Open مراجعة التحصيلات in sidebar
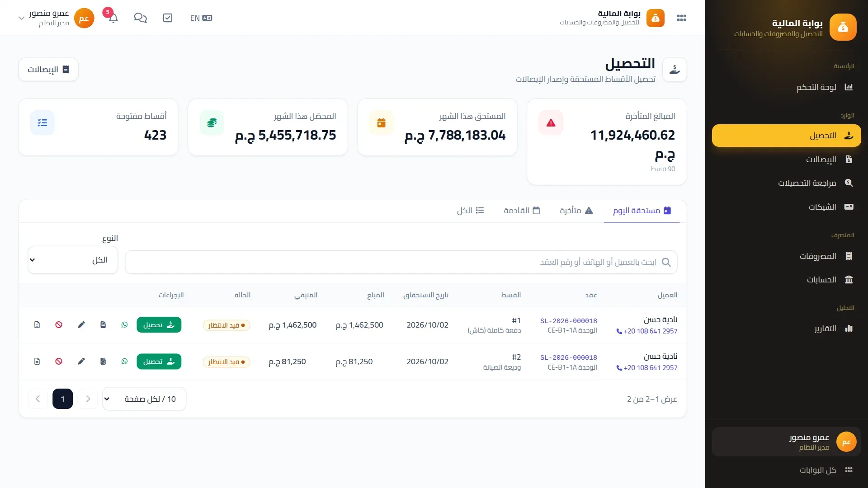 pyautogui.click(x=787, y=183)
